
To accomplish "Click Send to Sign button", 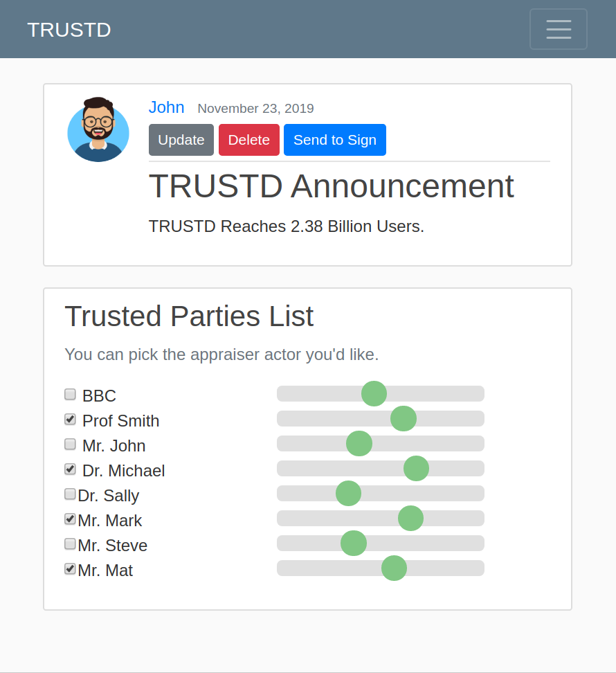I will [334, 140].
